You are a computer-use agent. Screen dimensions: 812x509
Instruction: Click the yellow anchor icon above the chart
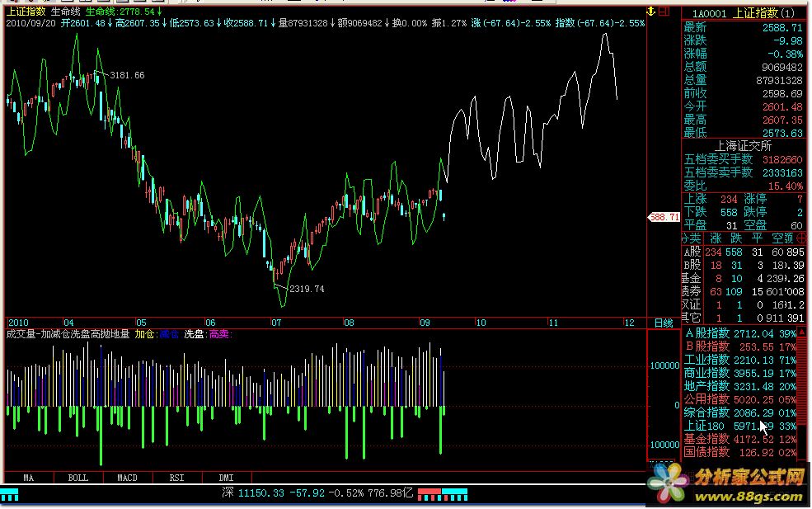click(x=651, y=11)
